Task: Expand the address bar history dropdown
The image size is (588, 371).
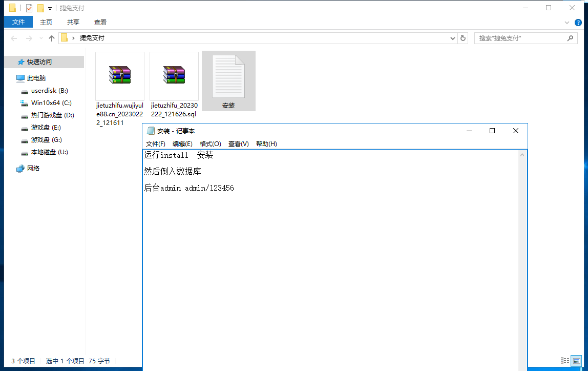Action: (453, 38)
